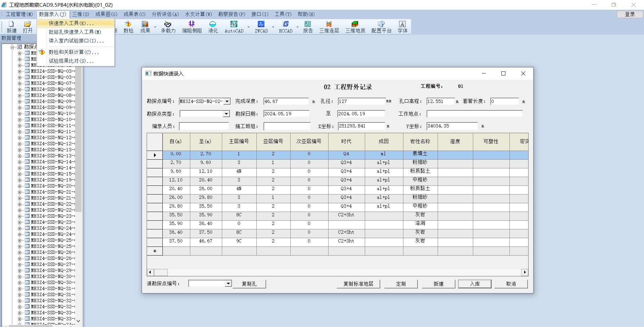Launch the AutoCAD toolbar icon
Viewport: 644px width, 327px height.
(234, 27)
